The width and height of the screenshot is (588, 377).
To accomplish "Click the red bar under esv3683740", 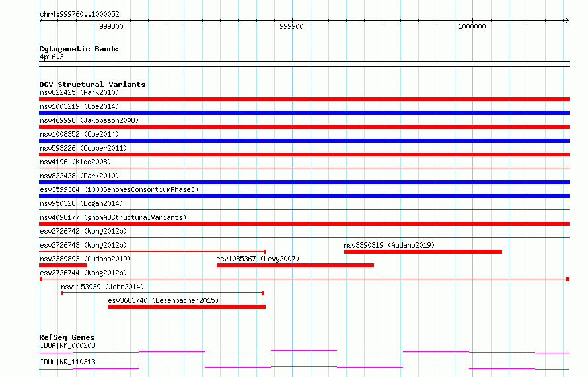I will coord(187,307).
